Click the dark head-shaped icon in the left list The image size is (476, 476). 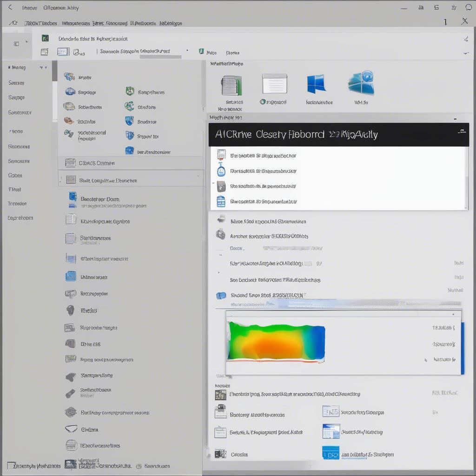pyautogui.click(x=70, y=310)
